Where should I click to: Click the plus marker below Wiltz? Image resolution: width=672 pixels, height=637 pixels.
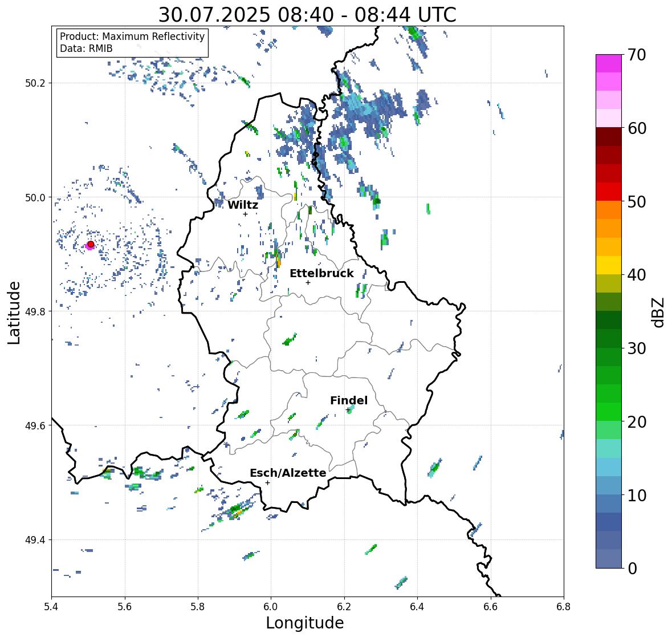pyautogui.click(x=245, y=214)
